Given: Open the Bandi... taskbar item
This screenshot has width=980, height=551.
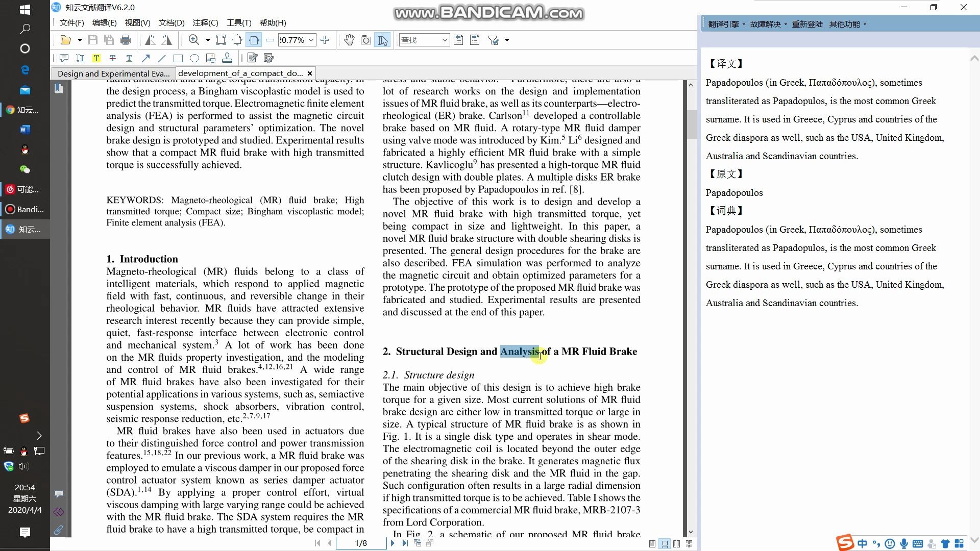Looking at the screenshot, I should [25, 209].
